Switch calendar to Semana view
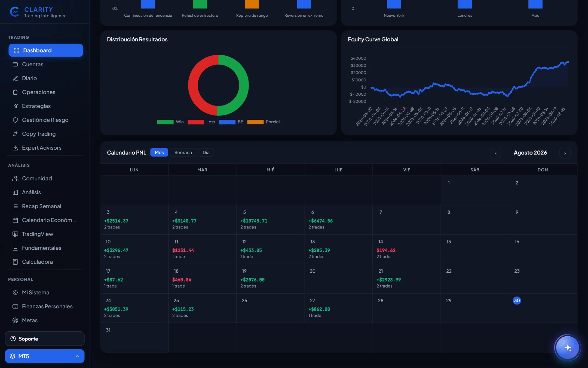Screen dimensions: 588x368 [x=183, y=152]
